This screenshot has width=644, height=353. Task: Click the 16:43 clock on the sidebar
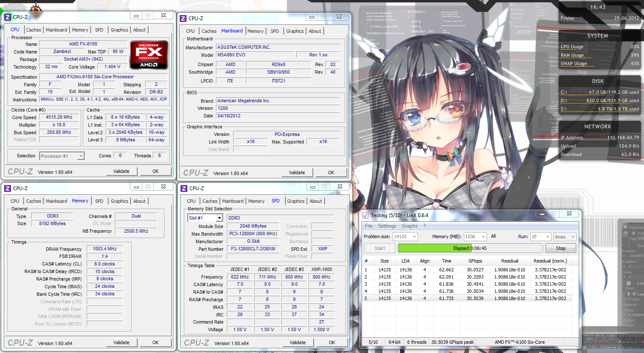(x=597, y=7)
